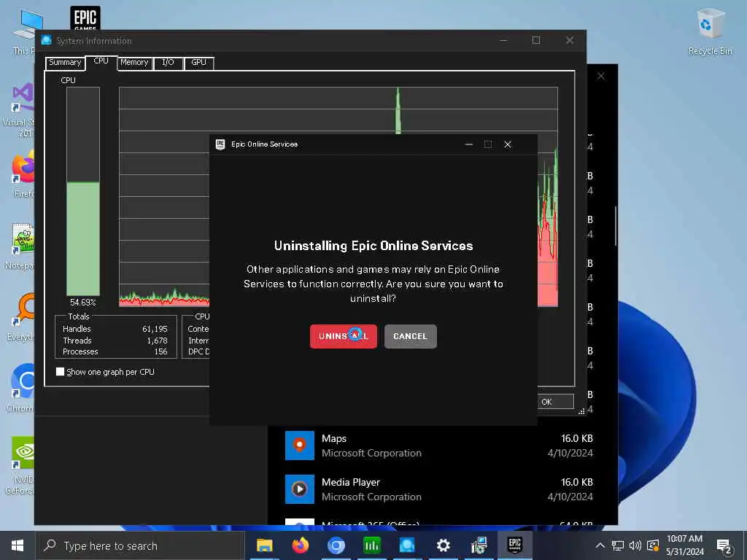Close the System Information window

coord(569,41)
